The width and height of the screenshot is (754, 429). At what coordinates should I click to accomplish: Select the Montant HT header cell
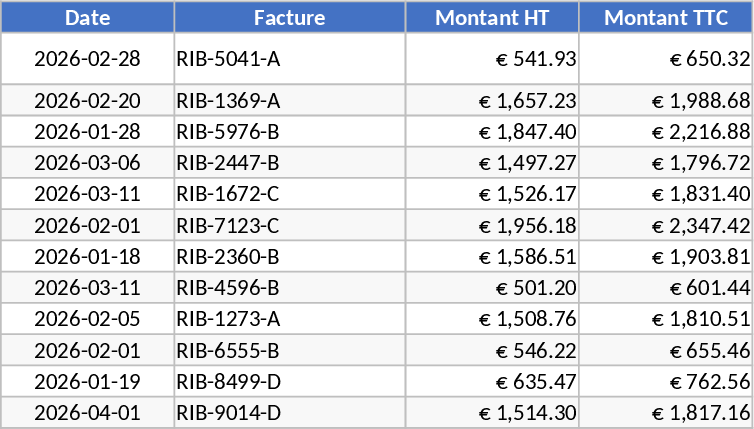(492, 18)
